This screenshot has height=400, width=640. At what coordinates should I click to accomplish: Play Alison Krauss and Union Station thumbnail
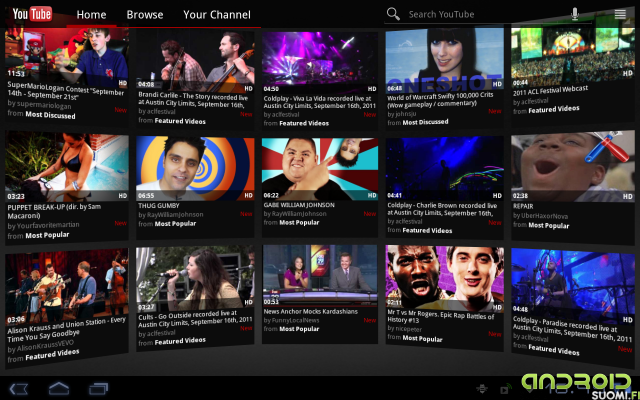[x=67, y=287]
